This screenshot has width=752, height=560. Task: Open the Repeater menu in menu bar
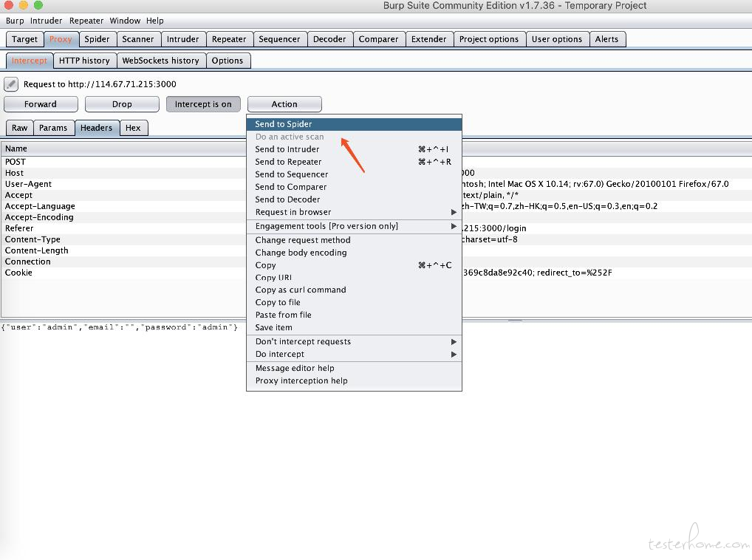coord(86,21)
